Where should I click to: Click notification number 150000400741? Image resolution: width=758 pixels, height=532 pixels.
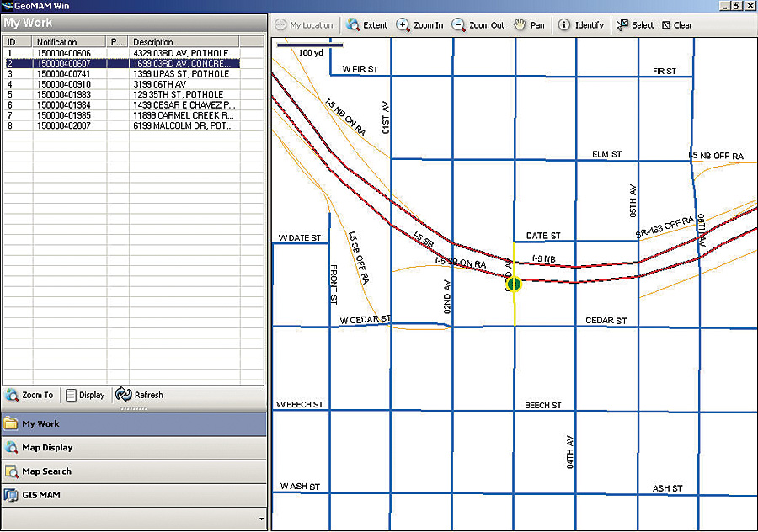(x=64, y=74)
